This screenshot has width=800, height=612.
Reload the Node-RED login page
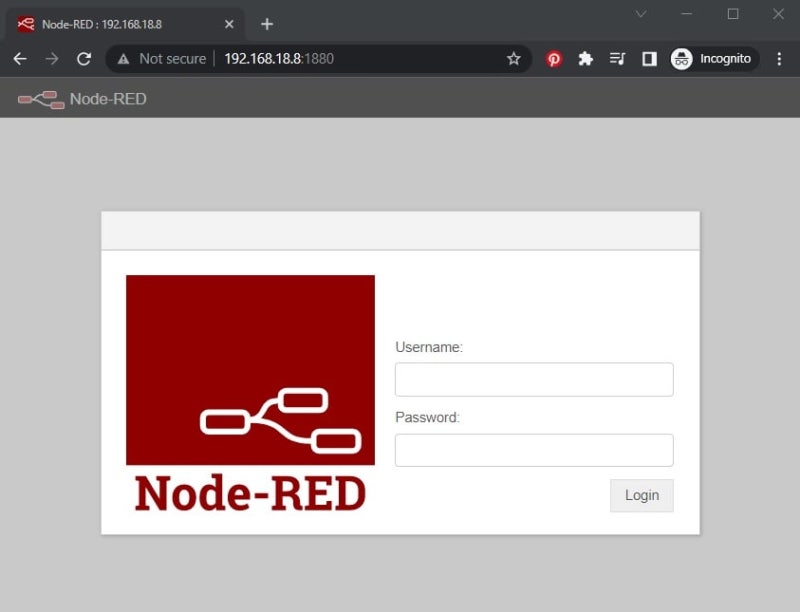(84, 59)
